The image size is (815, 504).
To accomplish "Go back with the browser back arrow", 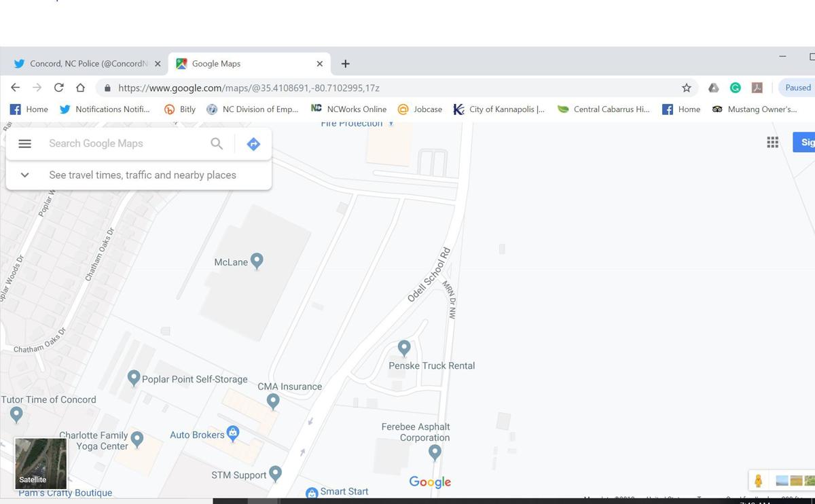I will click(15, 88).
